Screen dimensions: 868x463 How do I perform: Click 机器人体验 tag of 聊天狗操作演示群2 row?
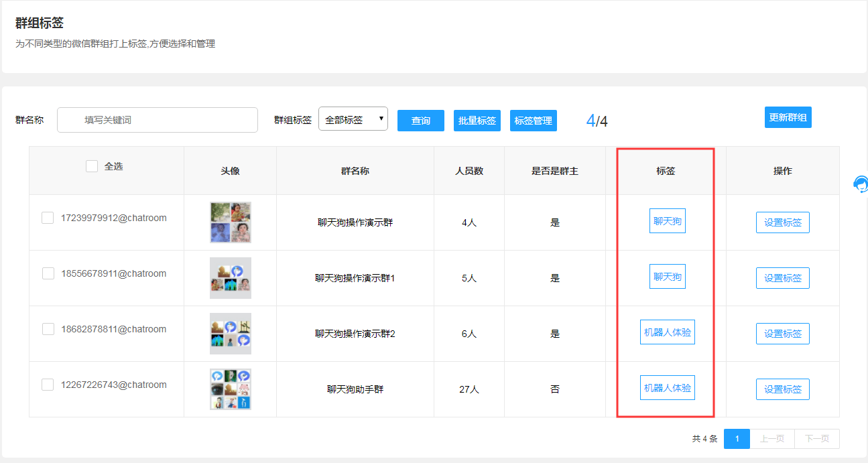click(668, 332)
